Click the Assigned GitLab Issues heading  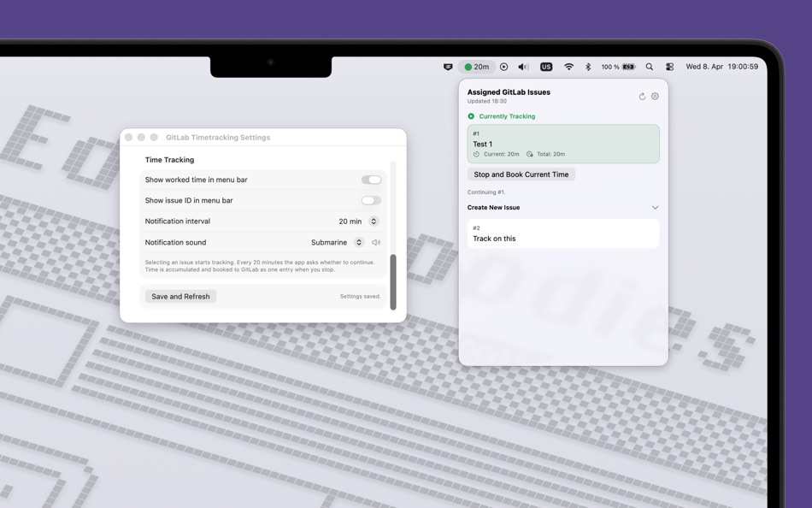click(x=509, y=92)
